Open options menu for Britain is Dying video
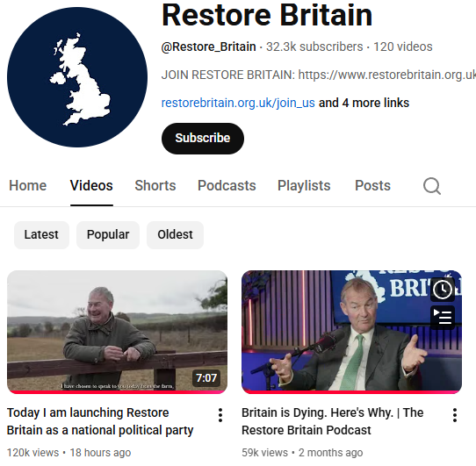The width and height of the screenshot is (476, 466). [x=454, y=415]
